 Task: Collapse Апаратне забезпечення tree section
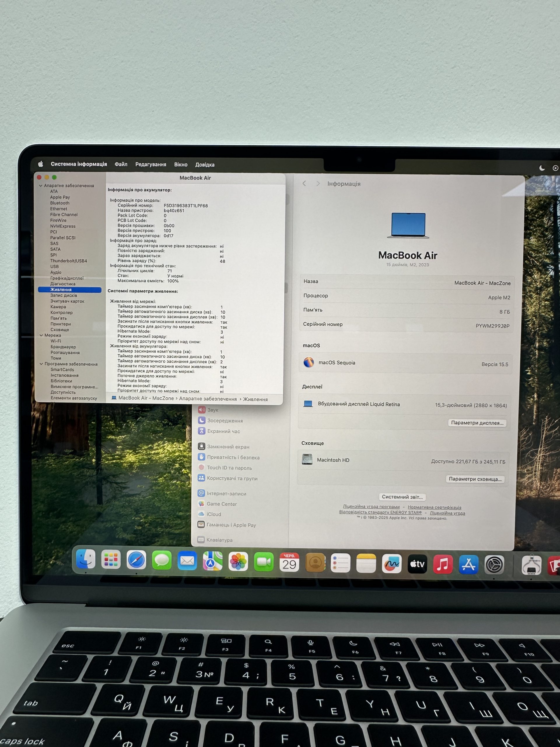pos(41,185)
